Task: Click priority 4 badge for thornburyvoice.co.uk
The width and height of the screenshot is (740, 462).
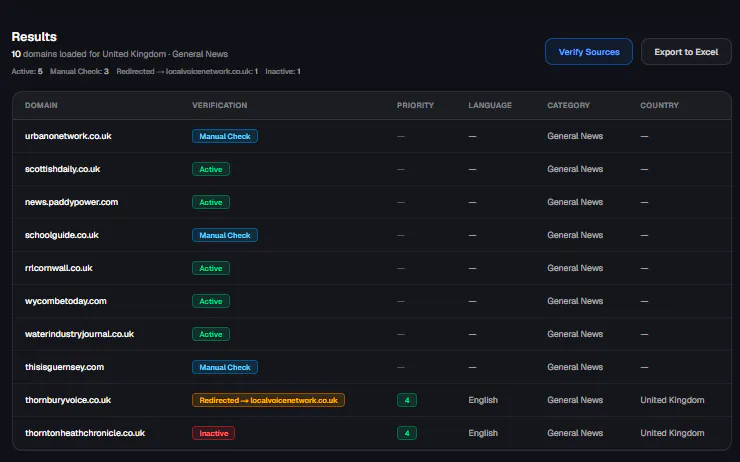Action: 407,400
